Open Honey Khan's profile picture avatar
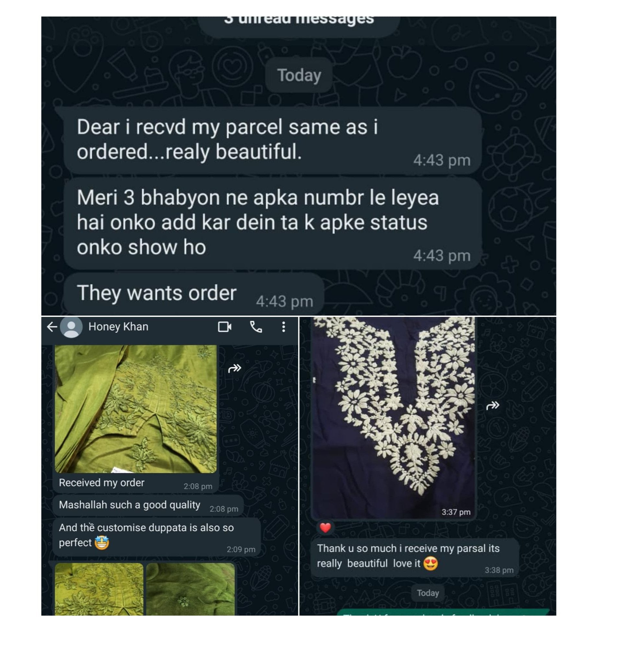The image size is (617, 672). (71, 327)
